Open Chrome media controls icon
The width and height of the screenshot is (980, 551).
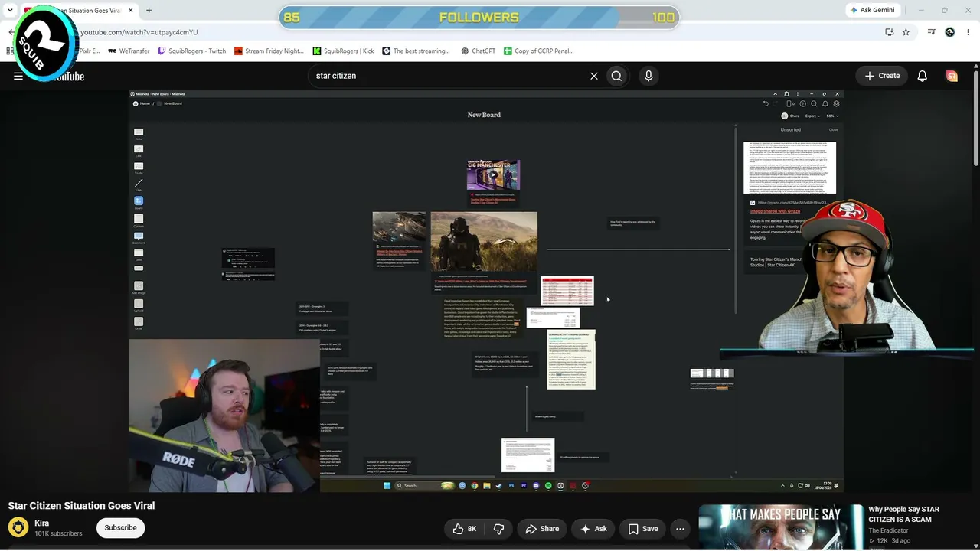[931, 32]
